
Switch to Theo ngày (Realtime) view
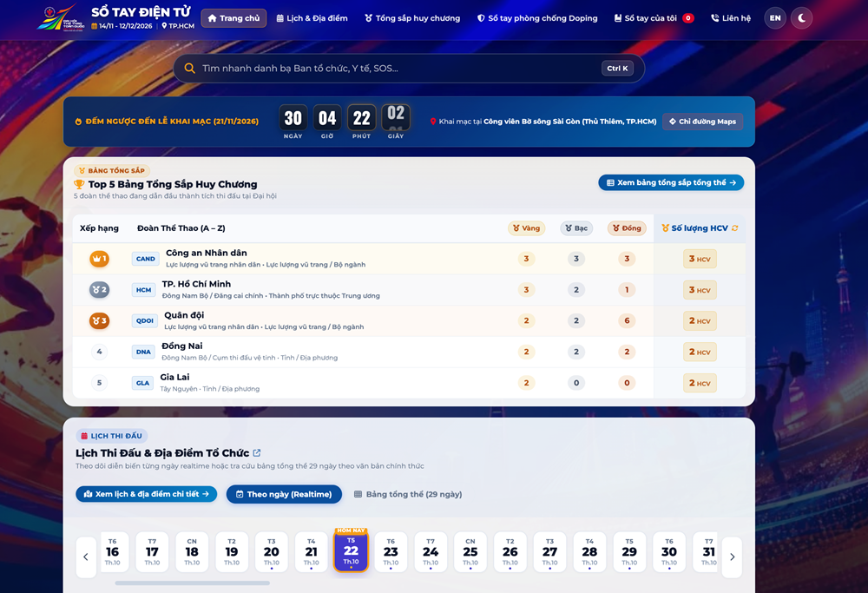click(x=284, y=494)
